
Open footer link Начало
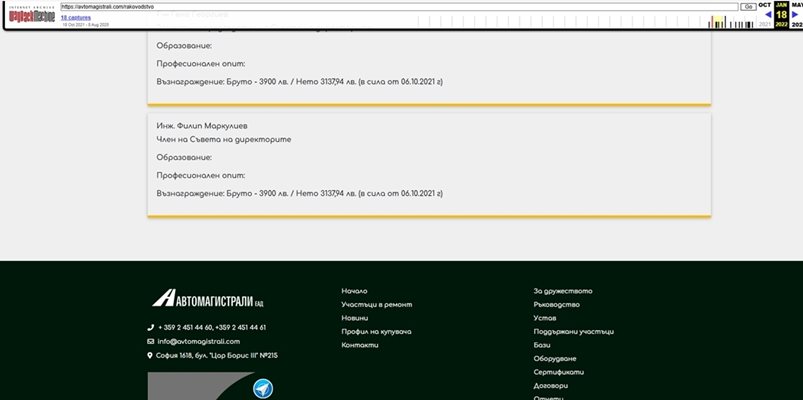[x=354, y=291]
